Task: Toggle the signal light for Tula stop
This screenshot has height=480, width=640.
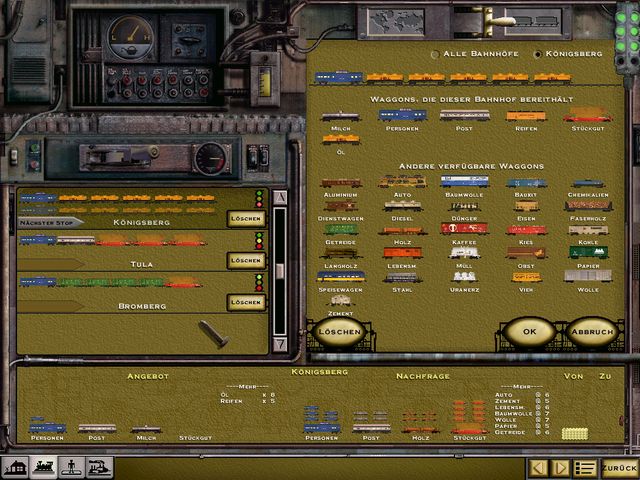Action: [260, 240]
